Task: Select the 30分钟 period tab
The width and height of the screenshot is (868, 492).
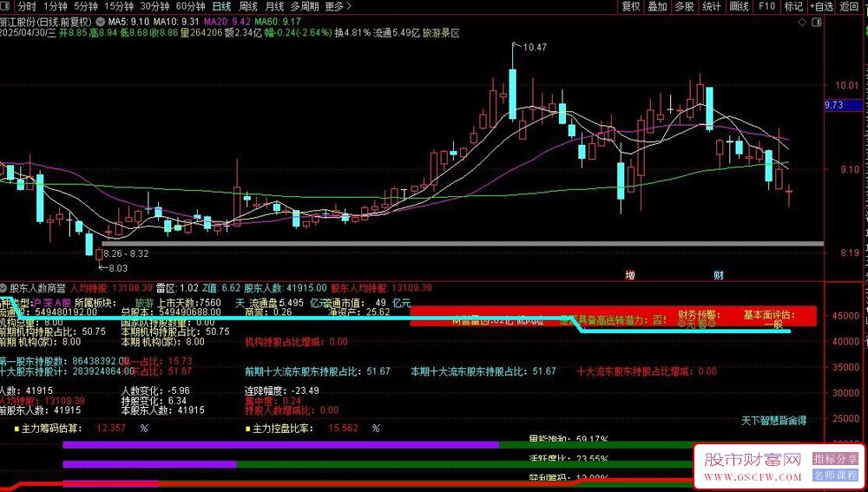Action: coord(155,7)
